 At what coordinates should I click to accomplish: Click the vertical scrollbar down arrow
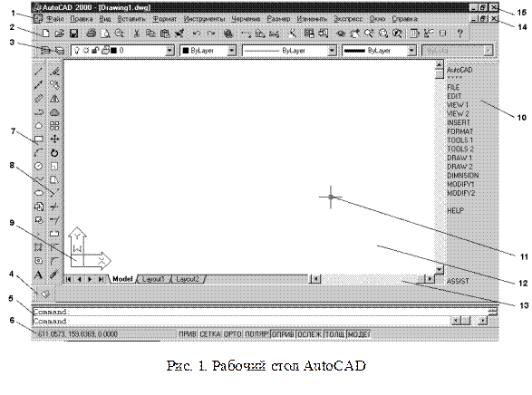point(439,270)
